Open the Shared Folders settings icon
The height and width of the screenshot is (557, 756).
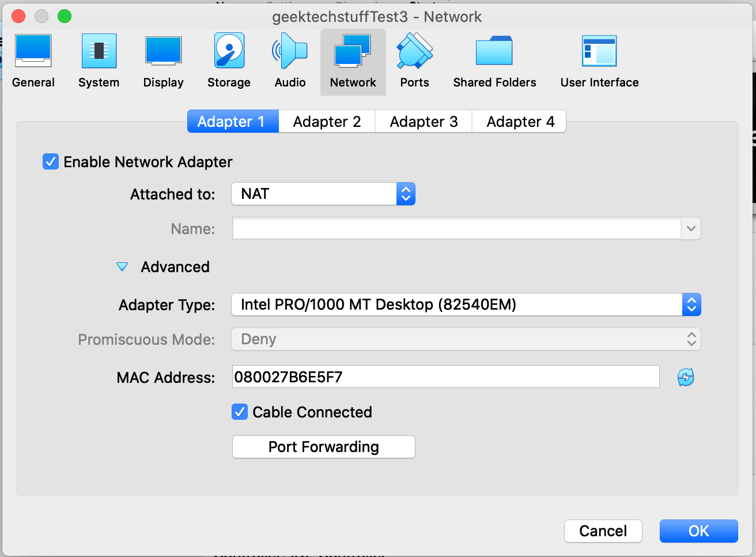(x=494, y=58)
